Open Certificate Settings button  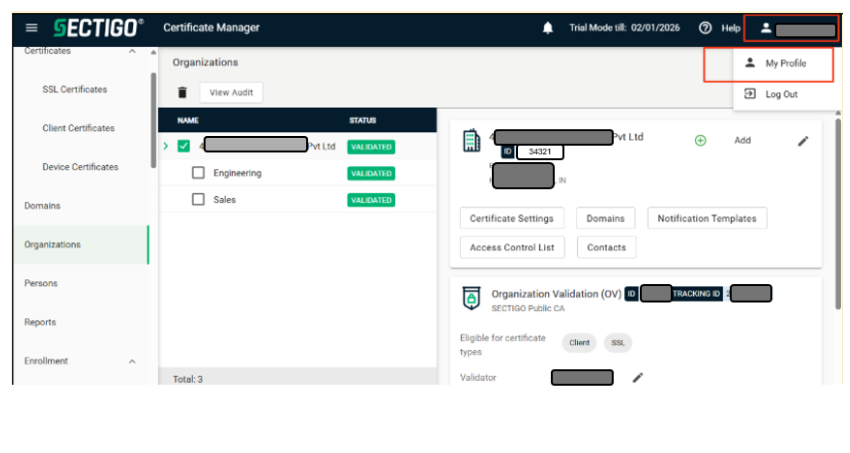pyautogui.click(x=512, y=218)
